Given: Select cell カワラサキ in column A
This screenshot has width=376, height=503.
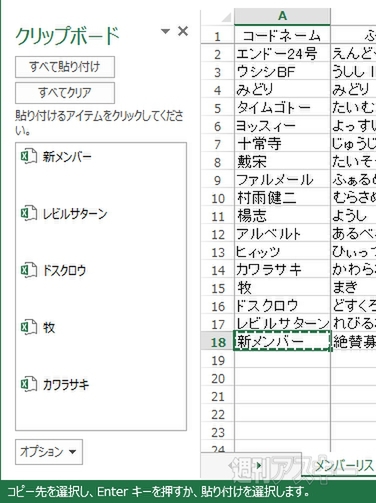Looking at the screenshot, I should click(282, 270).
